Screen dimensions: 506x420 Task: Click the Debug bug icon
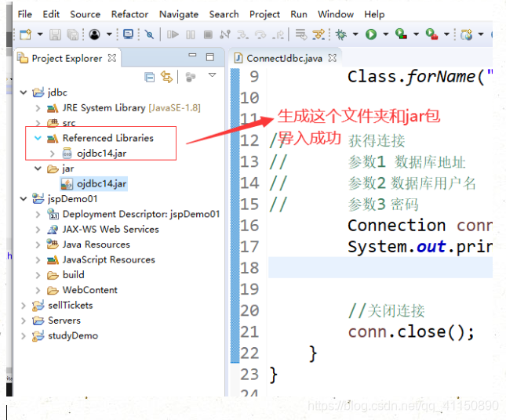[340, 34]
